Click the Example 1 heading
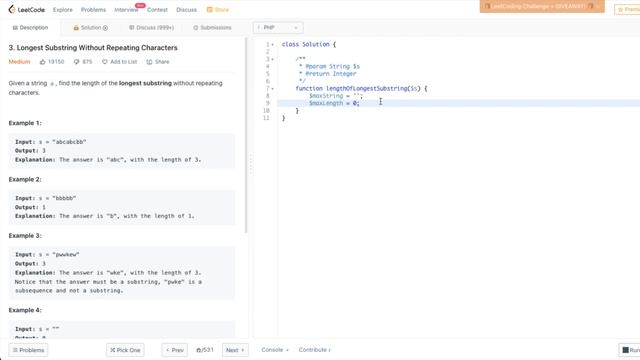Image resolution: width=640 pixels, height=360 pixels. coord(25,123)
